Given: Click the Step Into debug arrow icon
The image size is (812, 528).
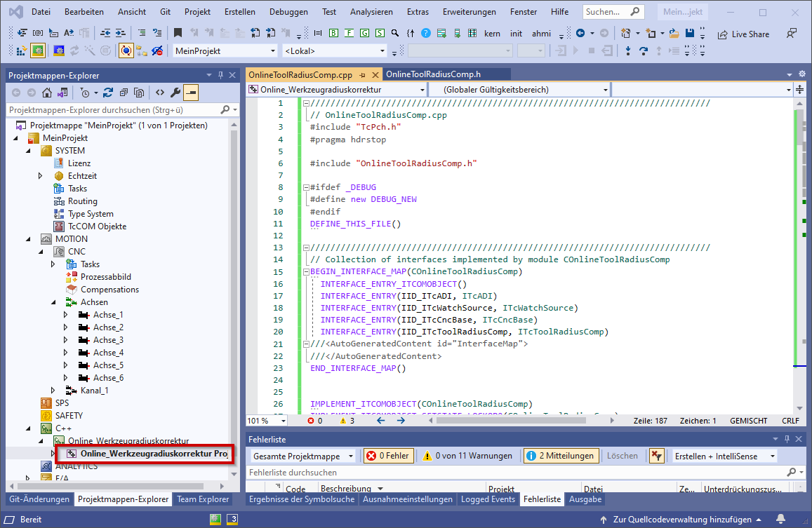Looking at the screenshot, I should click(x=628, y=50).
